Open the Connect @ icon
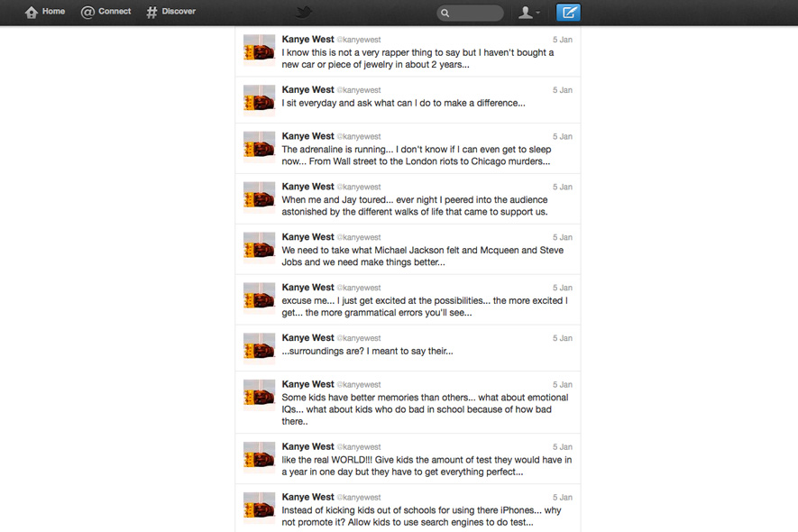798x532 pixels. click(87, 13)
